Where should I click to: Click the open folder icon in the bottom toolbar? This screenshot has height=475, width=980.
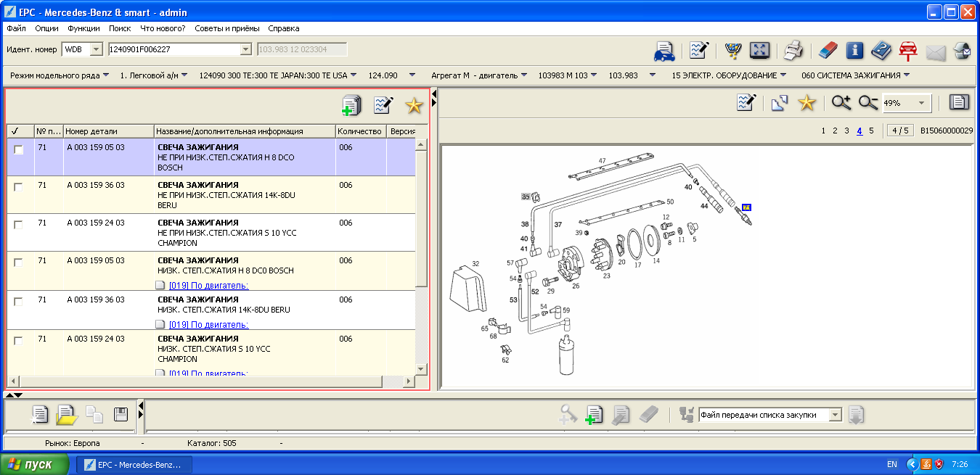pyautogui.click(x=66, y=415)
